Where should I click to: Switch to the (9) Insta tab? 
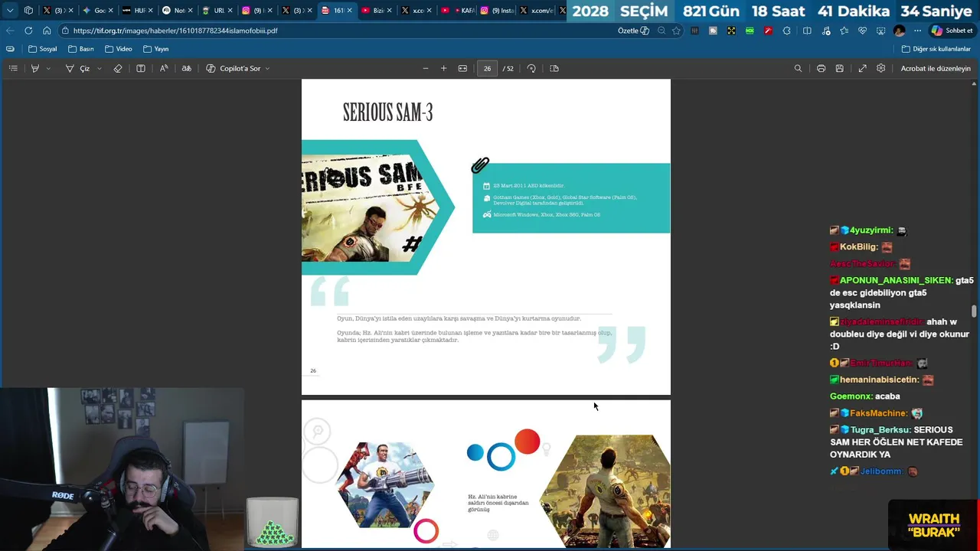(x=495, y=11)
